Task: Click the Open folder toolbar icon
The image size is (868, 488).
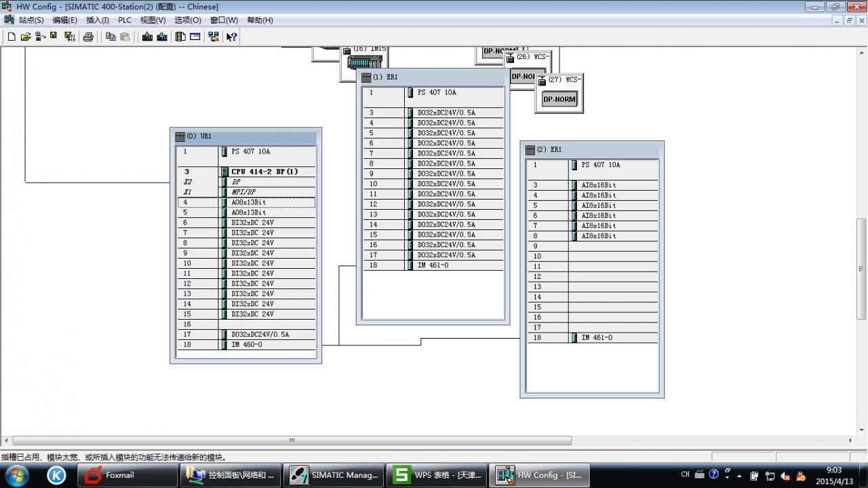Action: click(26, 37)
